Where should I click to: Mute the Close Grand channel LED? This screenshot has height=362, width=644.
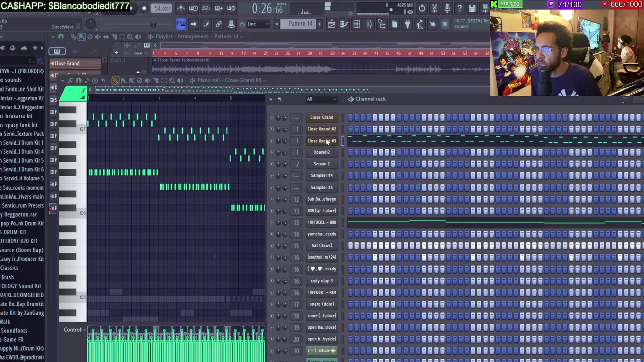pos(272,118)
